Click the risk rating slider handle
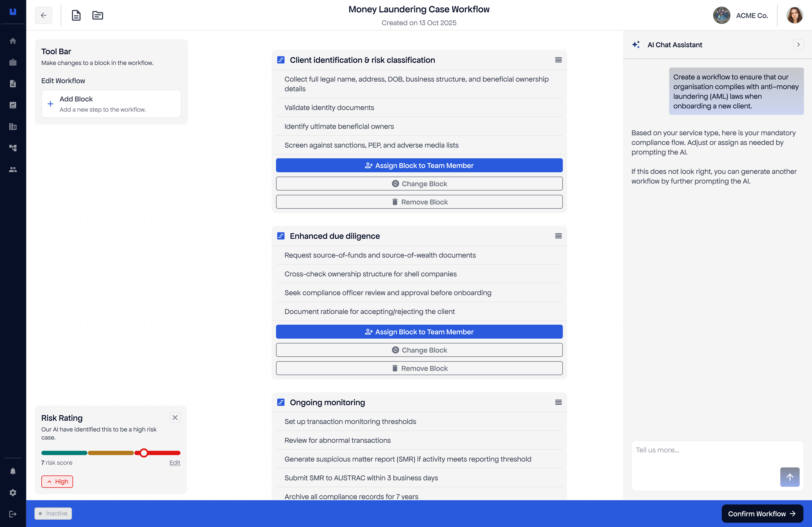Screen dimensions: 812x527 144,453
